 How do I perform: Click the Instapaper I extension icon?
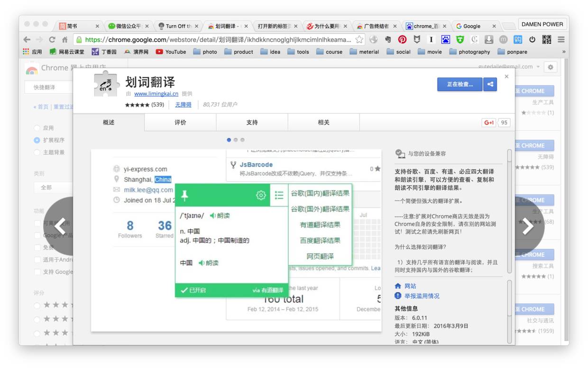click(431, 39)
